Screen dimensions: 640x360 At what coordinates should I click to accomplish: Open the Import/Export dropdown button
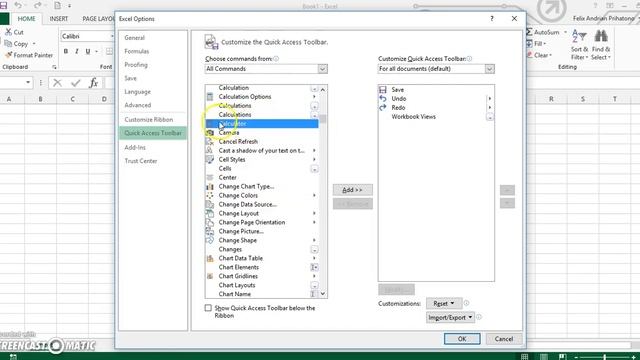tap(450, 317)
